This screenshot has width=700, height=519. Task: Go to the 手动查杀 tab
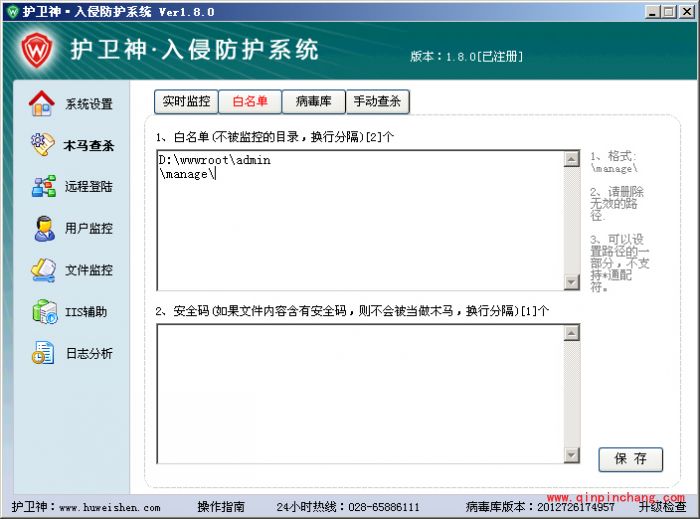pyautogui.click(x=378, y=102)
